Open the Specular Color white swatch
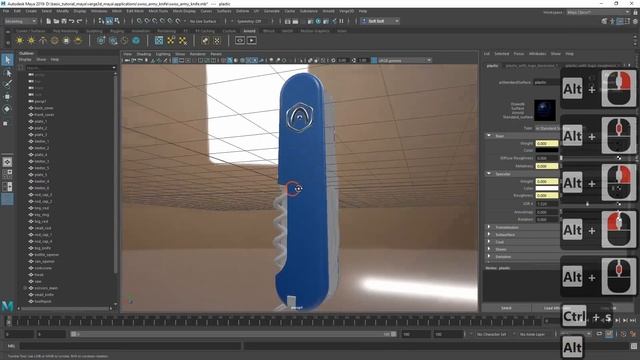This screenshot has height=360, width=640. point(547,188)
